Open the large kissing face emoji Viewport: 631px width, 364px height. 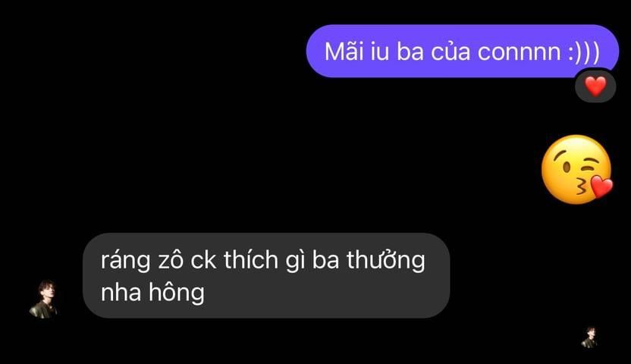coord(577,169)
